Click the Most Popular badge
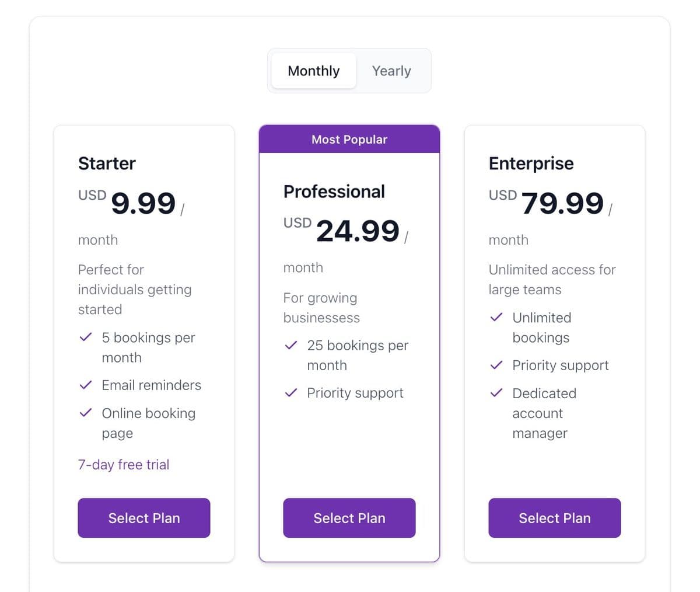The width and height of the screenshot is (700, 592). pos(349,139)
